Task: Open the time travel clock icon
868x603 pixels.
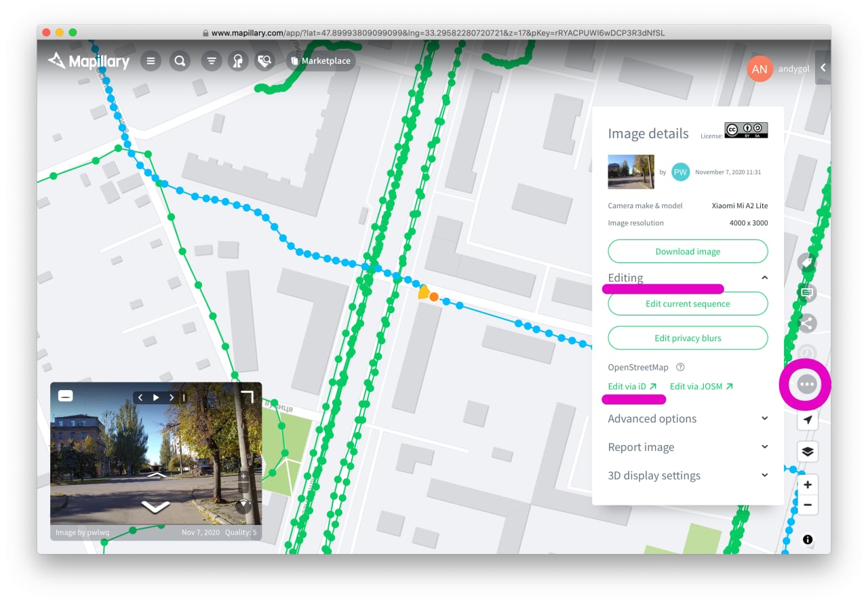Action: coord(806,353)
